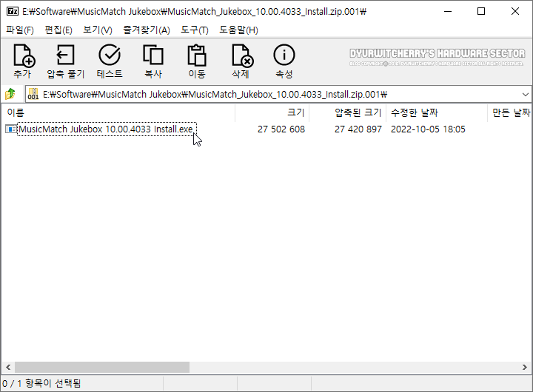Sort by 이름 column header
Viewport: 533px width, 392px height.
(x=118, y=112)
